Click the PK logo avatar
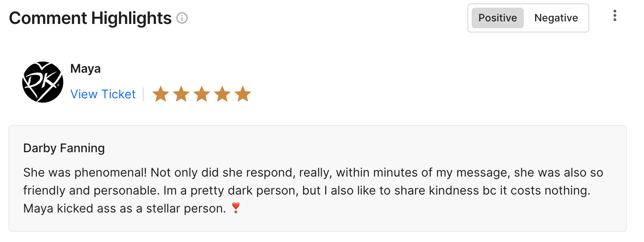 (43, 82)
